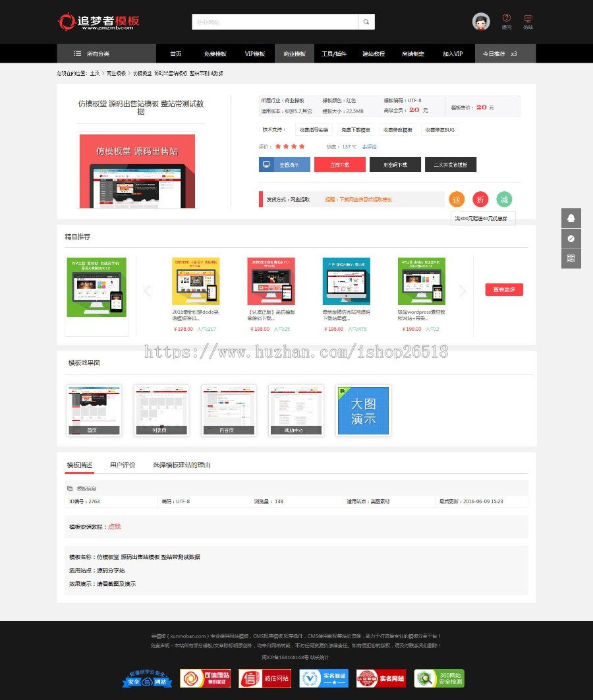The image size is (593, 700).
Task: Click the 收费指导安装 support tag
Action: (x=314, y=130)
